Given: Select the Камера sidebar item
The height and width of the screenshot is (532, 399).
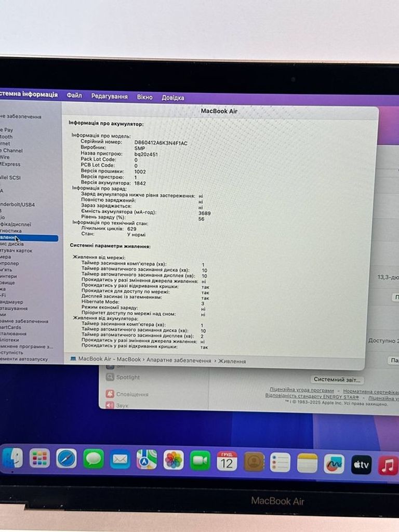Looking at the screenshot, I should click(x=6, y=257).
